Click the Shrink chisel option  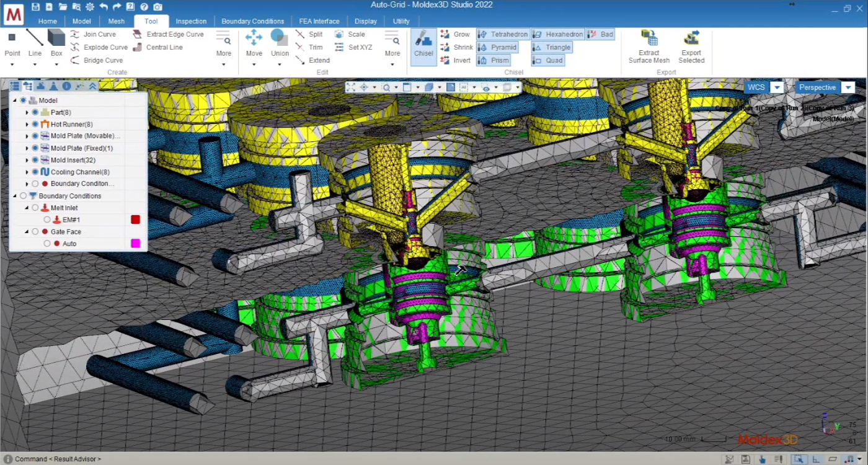pos(456,48)
